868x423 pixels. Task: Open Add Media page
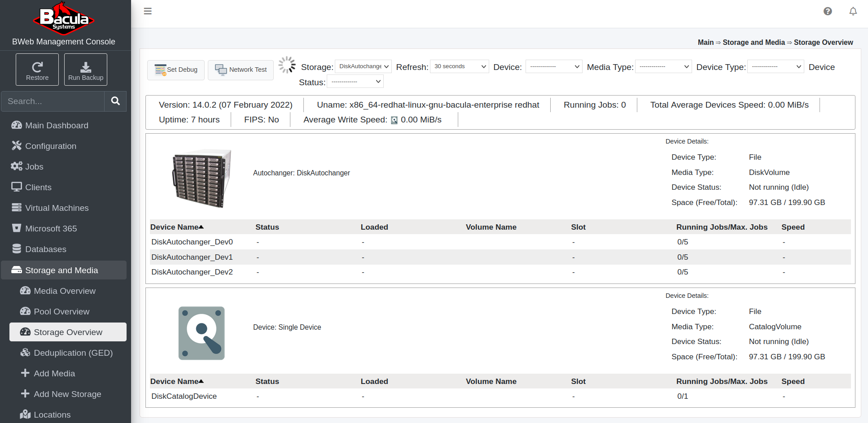point(68,374)
